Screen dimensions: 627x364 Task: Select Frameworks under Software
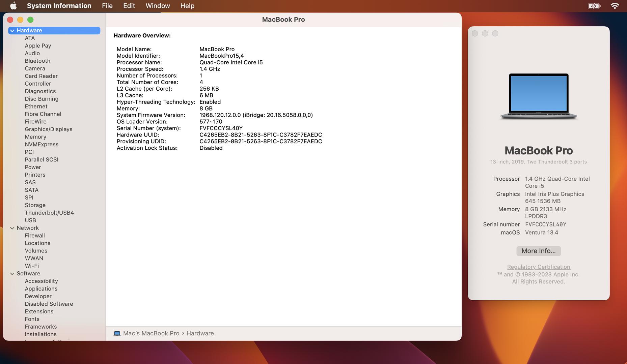(40, 327)
